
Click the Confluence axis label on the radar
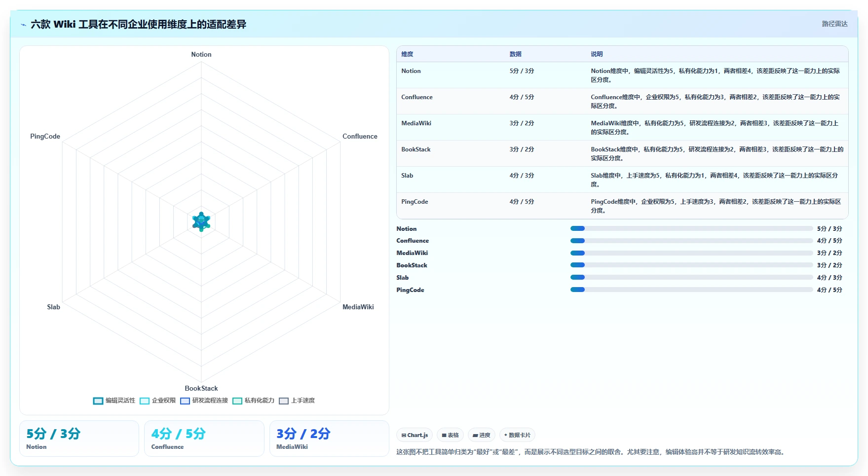point(360,136)
